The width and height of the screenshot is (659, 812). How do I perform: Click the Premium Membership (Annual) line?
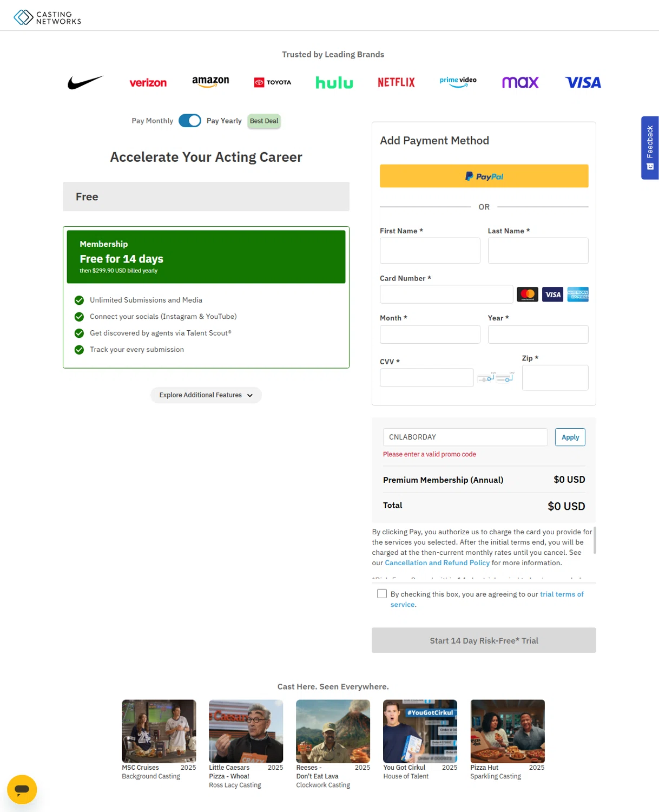tap(484, 480)
